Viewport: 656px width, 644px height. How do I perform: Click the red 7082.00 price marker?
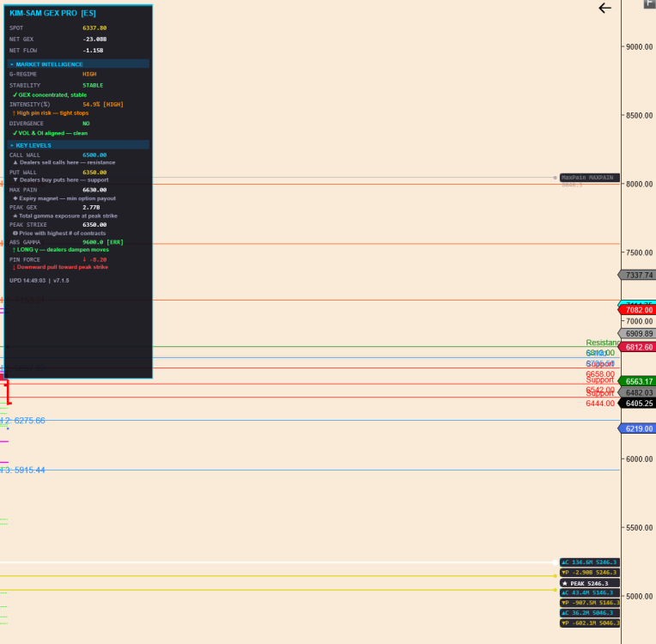[x=638, y=310]
